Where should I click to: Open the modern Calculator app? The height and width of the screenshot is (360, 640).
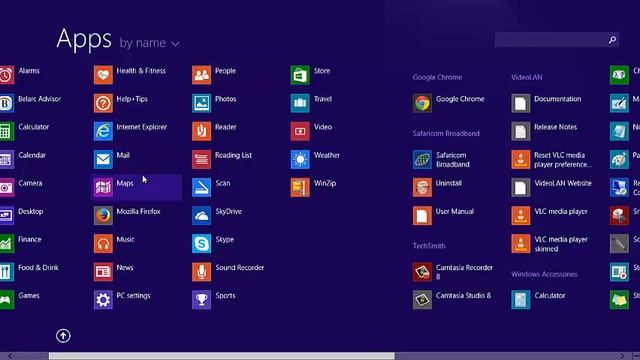click(24, 131)
